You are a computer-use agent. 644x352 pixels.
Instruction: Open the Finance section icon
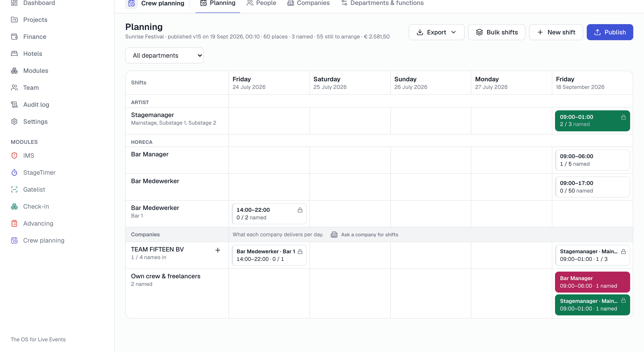tap(14, 37)
